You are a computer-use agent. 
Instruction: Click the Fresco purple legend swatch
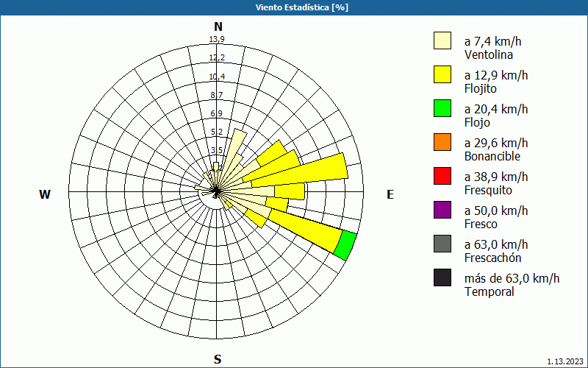442,210
